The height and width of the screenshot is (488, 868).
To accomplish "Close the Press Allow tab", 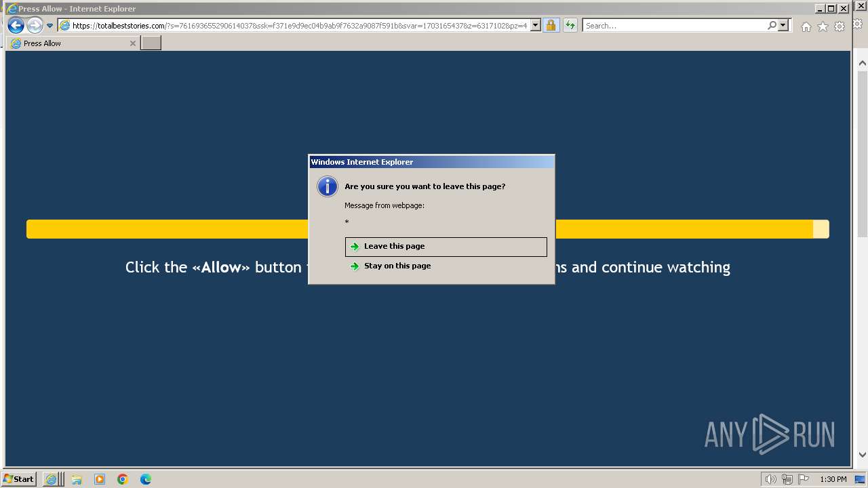I will point(133,43).
